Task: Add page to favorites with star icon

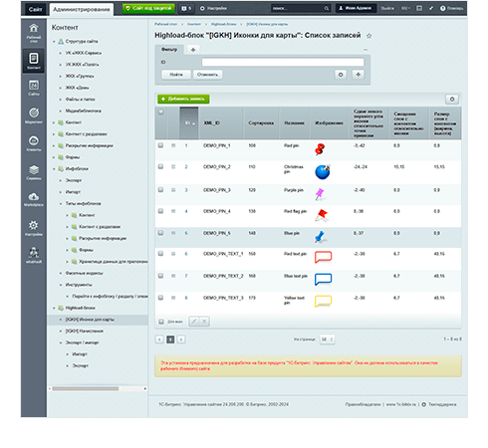Action: pos(368,36)
